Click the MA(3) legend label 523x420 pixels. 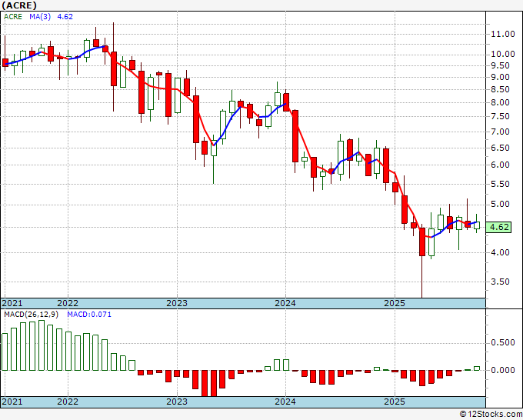coord(40,17)
